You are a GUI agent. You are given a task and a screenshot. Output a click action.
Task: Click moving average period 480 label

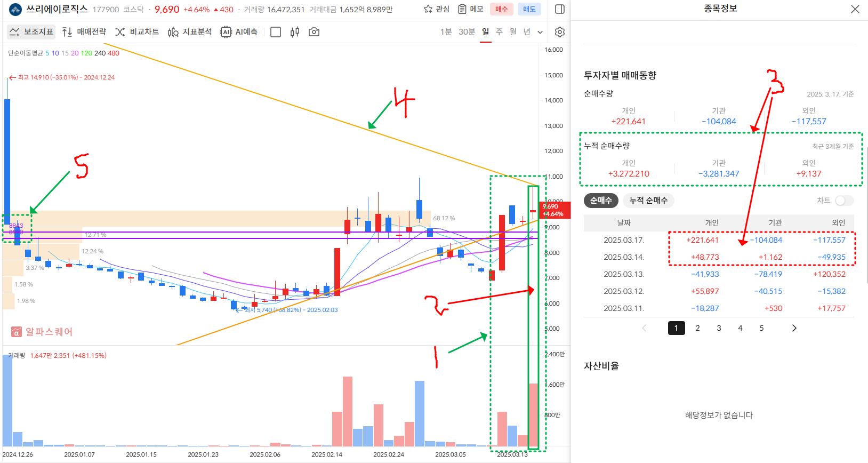(x=114, y=53)
